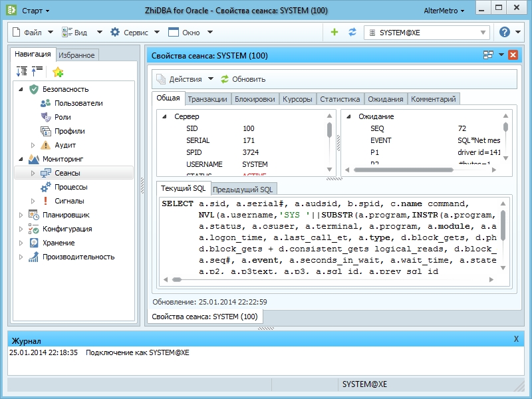Expand the Планировщик tree node

click(21, 215)
